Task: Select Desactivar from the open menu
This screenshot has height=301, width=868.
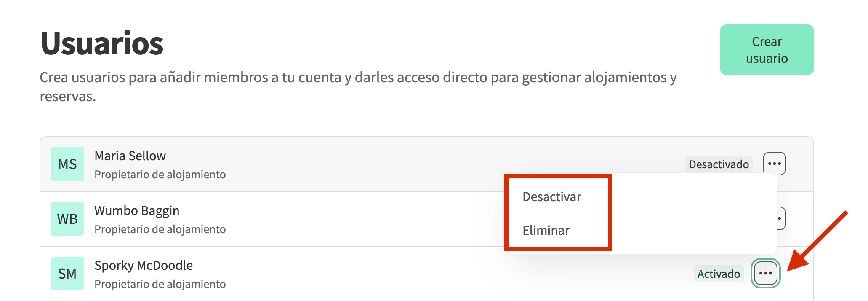Action: pyautogui.click(x=551, y=197)
